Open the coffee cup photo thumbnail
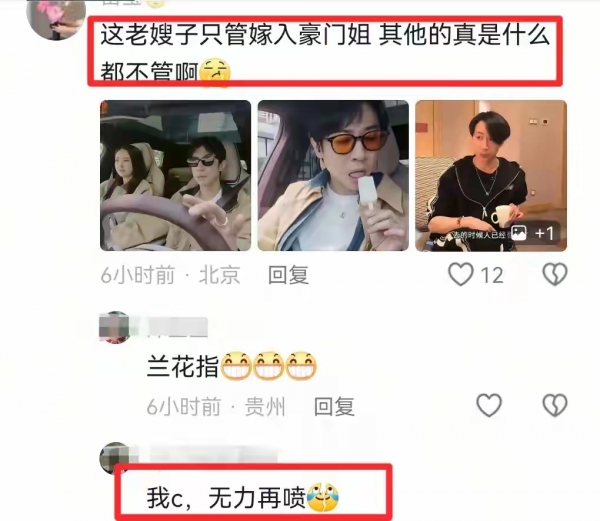This screenshot has height=521, width=600. pos(491,176)
